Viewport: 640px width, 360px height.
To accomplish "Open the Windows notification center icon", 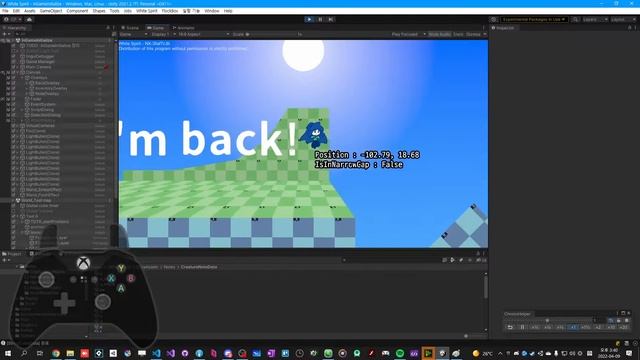I will [x=629, y=353].
